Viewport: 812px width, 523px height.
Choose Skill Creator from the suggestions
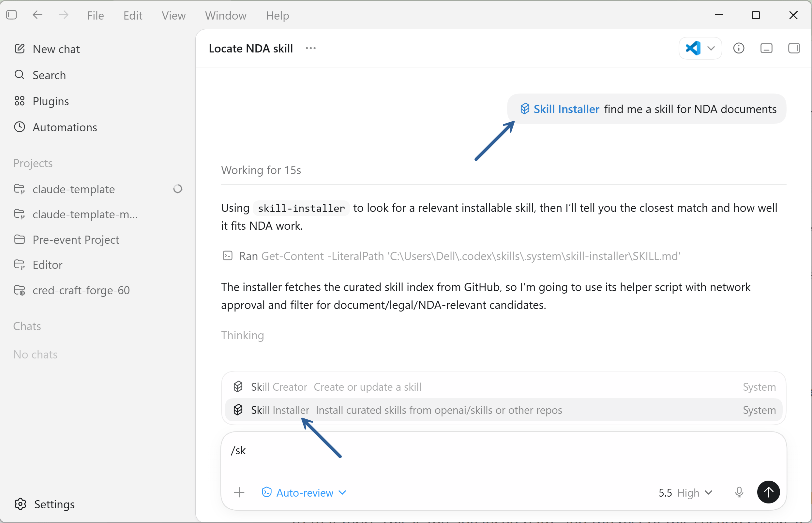point(504,387)
